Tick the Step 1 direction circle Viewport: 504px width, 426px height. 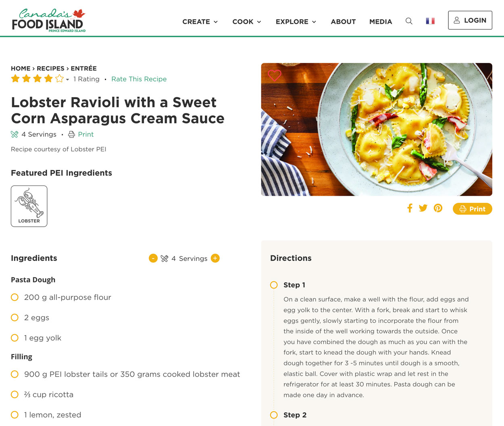tap(274, 285)
